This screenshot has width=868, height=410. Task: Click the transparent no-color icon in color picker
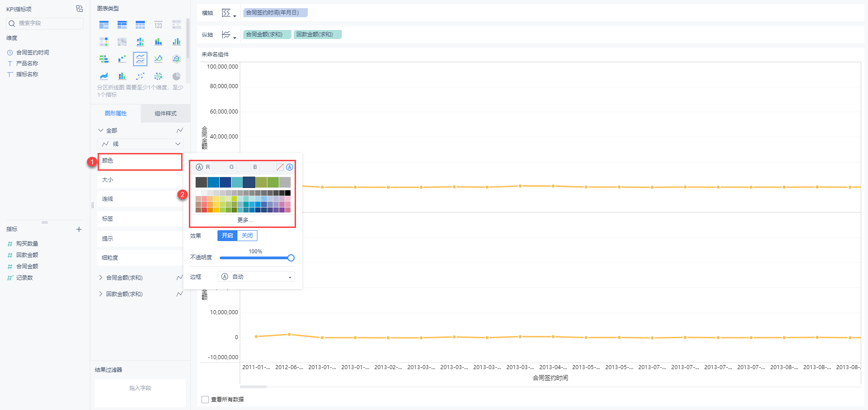pyautogui.click(x=280, y=167)
